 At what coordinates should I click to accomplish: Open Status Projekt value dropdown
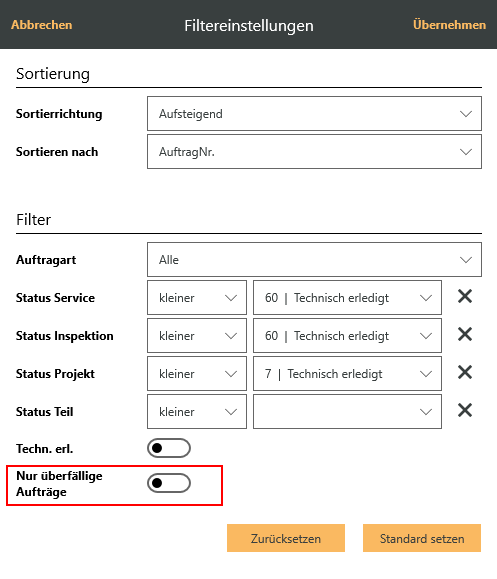click(347, 374)
